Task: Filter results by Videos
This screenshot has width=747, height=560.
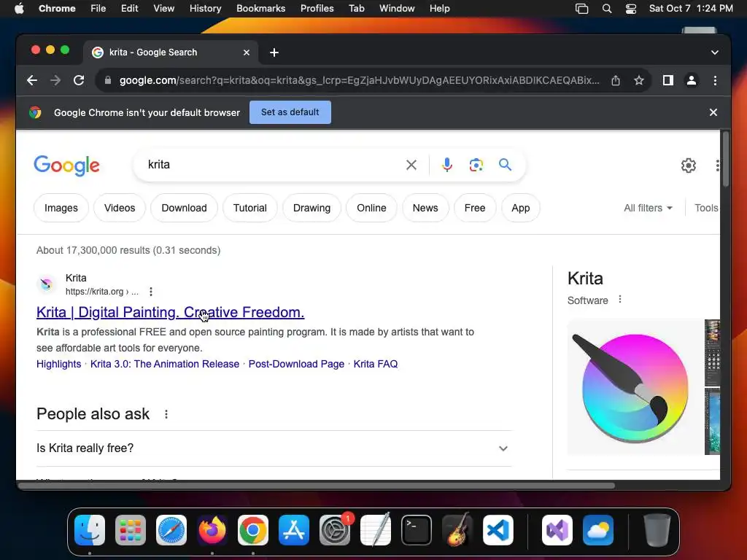Action: click(x=120, y=208)
